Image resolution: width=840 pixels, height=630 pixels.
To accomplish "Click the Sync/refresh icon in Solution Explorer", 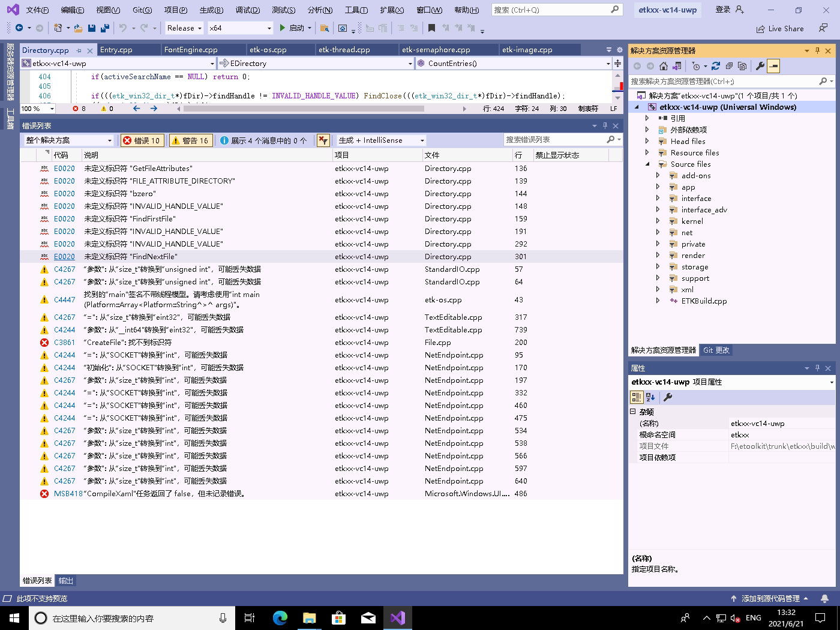I will (x=715, y=66).
